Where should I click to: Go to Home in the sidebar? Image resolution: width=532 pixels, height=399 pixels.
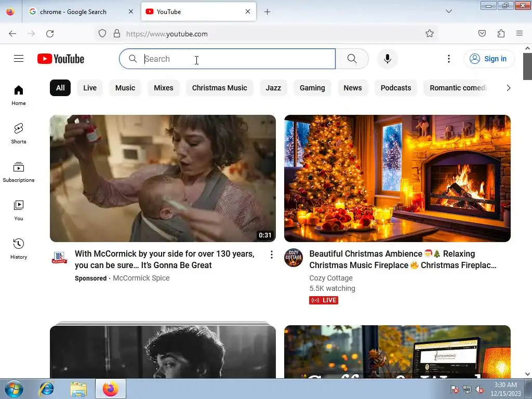point(19,95)
